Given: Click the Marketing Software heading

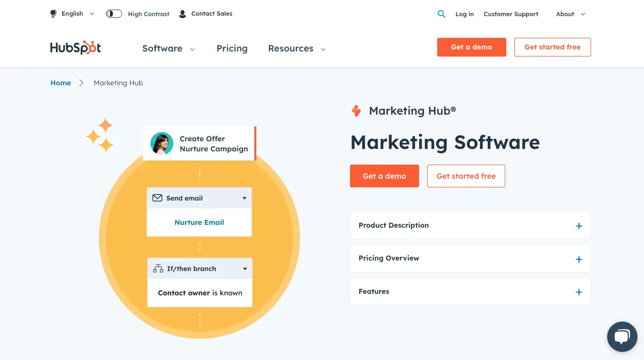Looking at the screenshot, I should coord(445,142).
